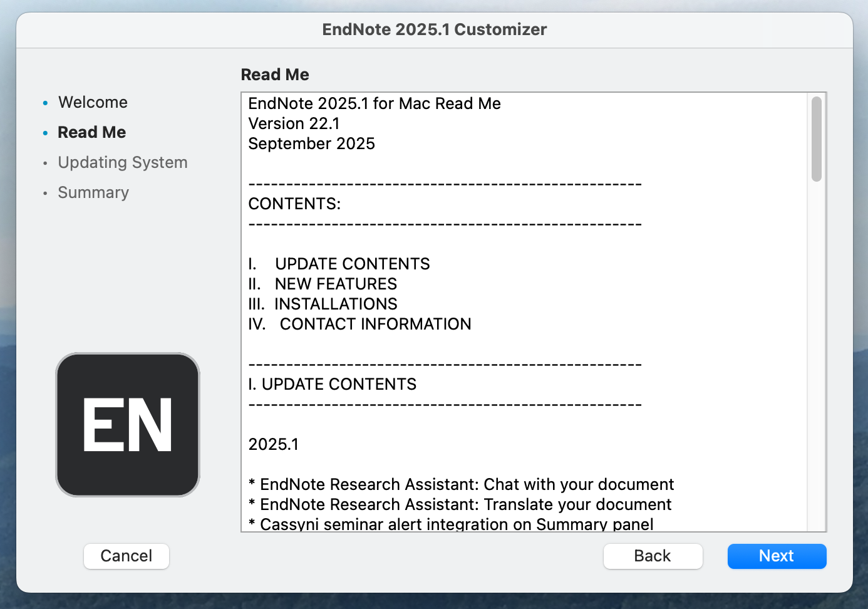The width and height of the screenshot is (868, 609).
Task: Click the EndNote 2025.1 Customizer title bar
Action: [x=434, y=29]
